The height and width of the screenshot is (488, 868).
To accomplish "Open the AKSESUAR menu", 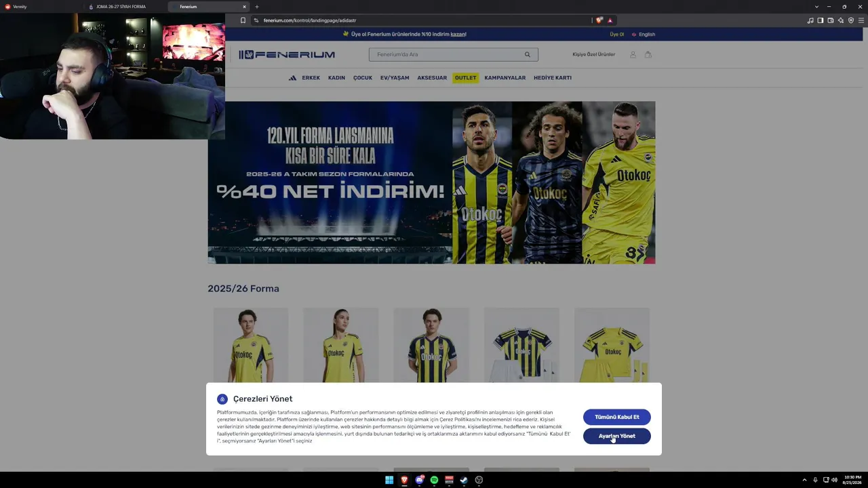I will [x=432, y=78].
